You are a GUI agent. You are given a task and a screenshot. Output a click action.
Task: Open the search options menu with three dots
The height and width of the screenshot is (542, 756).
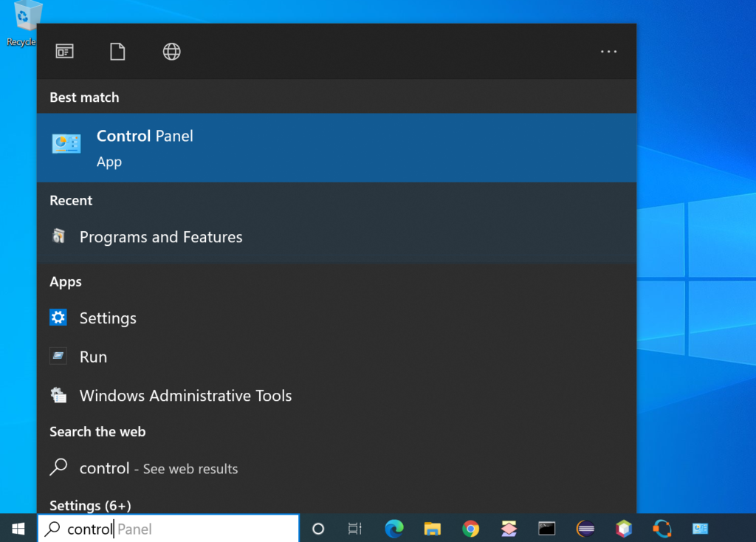point(608,51)
